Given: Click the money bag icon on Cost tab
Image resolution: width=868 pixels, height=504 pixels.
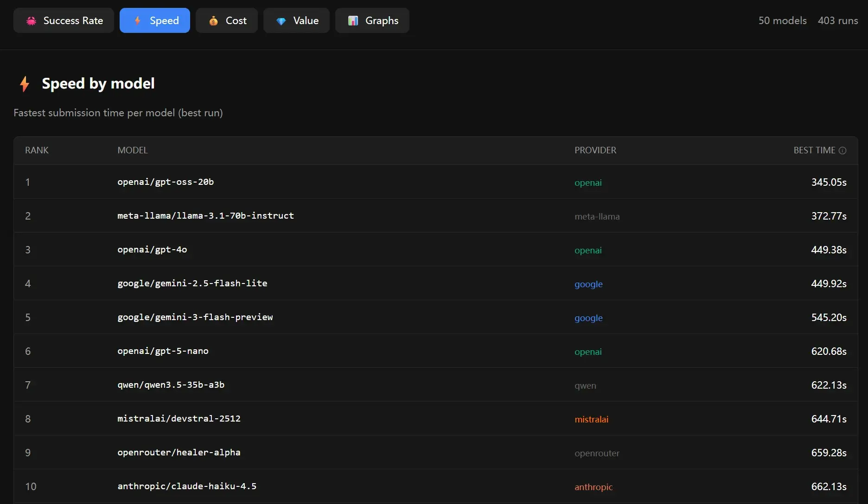Looking at the screenshot, I should coord(213,21).
